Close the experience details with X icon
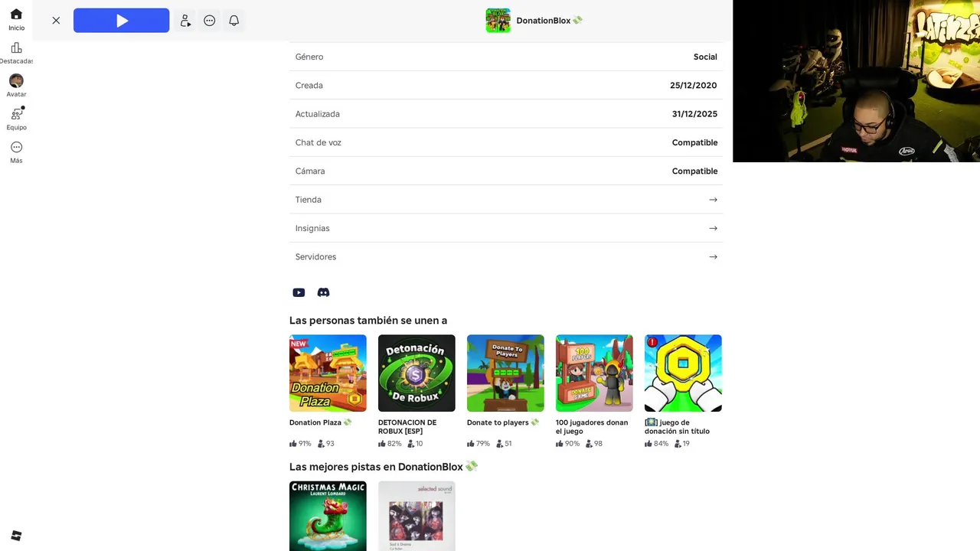The height and width of the screenshot is (551, 980). [56, 21]
